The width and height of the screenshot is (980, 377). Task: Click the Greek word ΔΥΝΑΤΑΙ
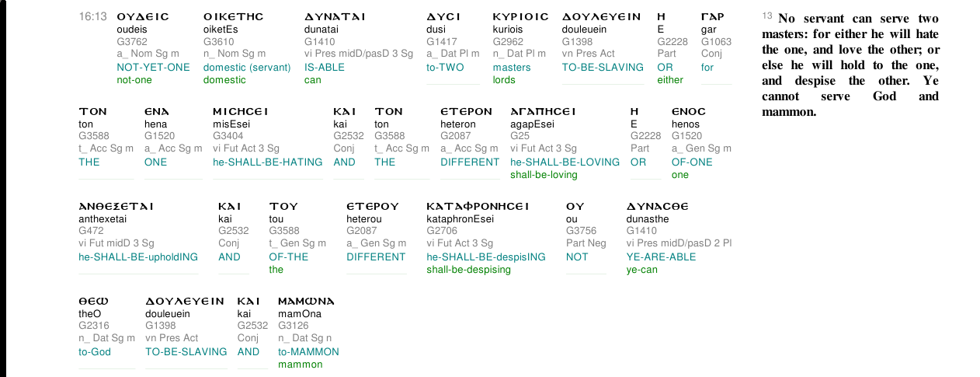[335, 16]
